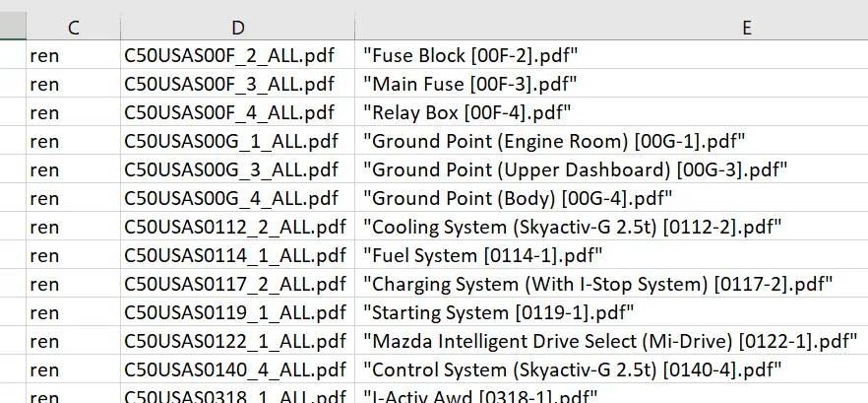
Task: Select cell C50USAS00G_1_ALL.pdf
Action: pos(231,141)
